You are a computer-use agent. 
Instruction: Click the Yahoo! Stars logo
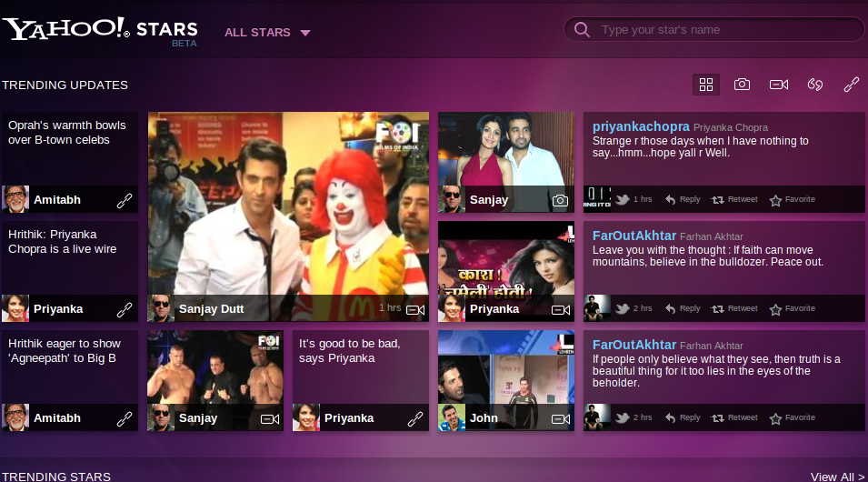100,31
